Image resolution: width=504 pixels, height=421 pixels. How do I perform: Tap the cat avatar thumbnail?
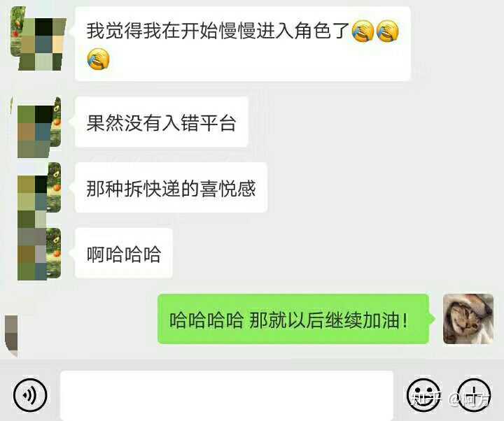(x=468, y=319)
